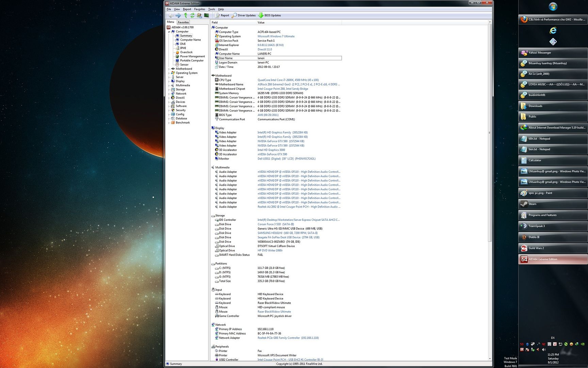Click the vertical scrollbar of the summary list

[x=490, y=133]
